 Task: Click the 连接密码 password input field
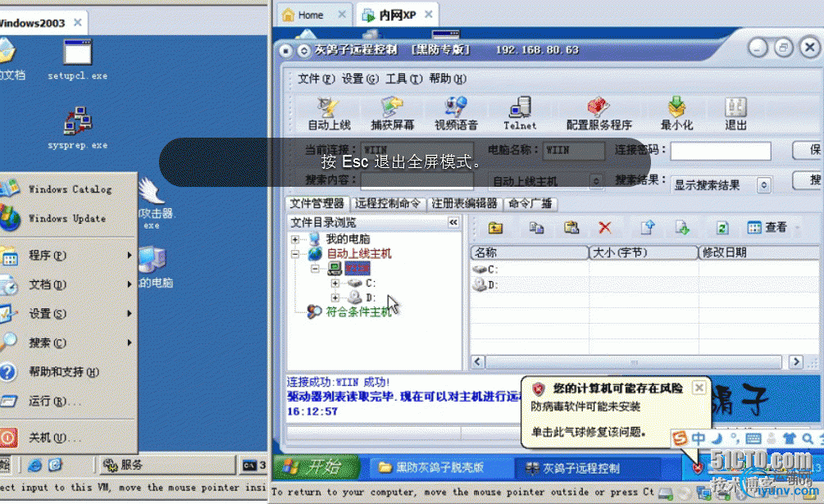coord(720,151)
